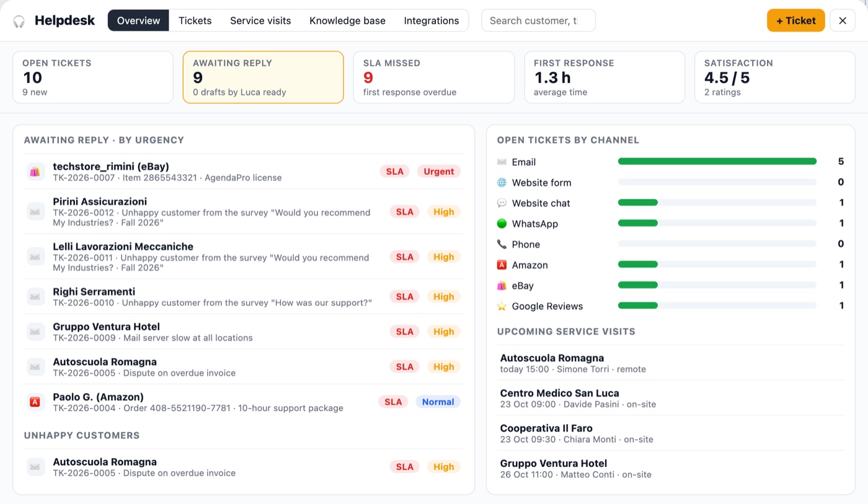Click the mail icon beside Pirini Assicurazioni
Screen dimensions: 868x504
[35, 211]
